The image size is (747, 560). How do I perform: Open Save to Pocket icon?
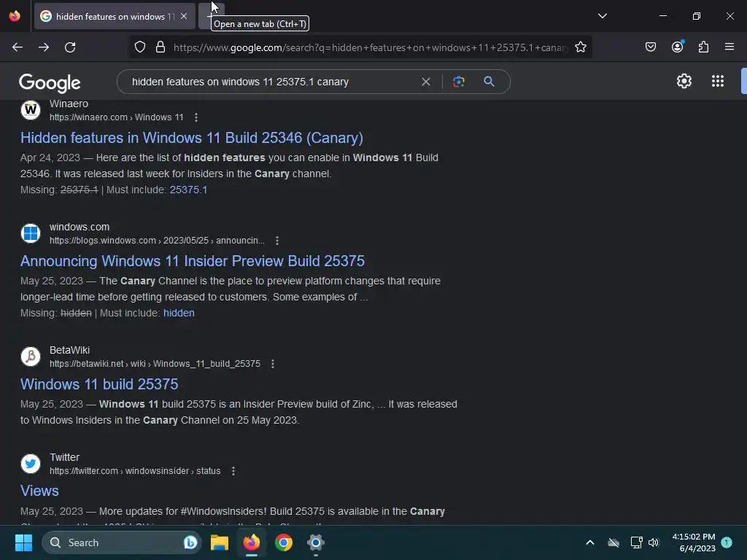[650, 47]
